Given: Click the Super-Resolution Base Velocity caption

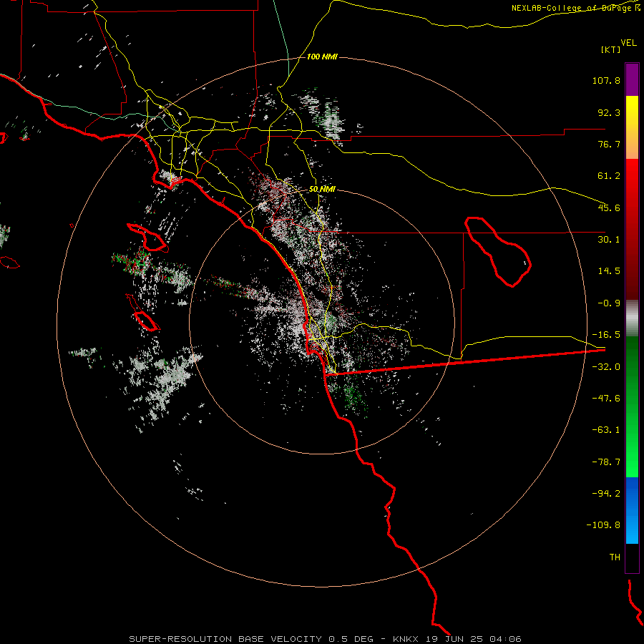Looking at the screenshot, I should 325,639.
